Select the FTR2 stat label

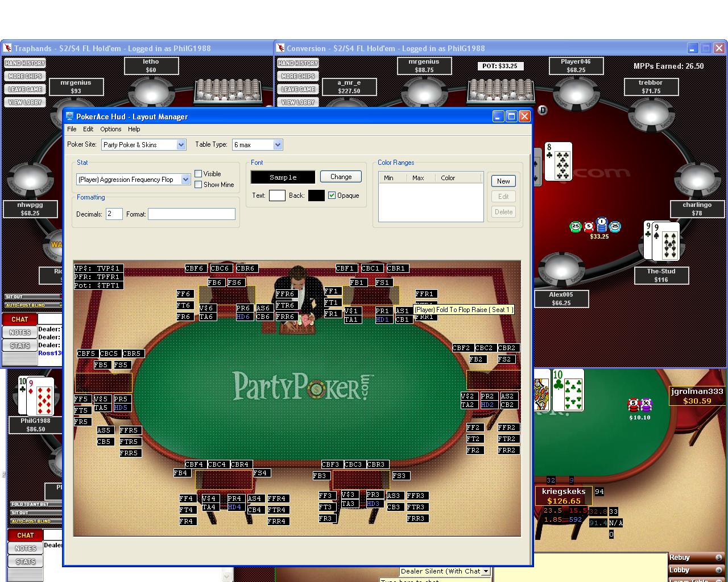[x=507, y=439]
